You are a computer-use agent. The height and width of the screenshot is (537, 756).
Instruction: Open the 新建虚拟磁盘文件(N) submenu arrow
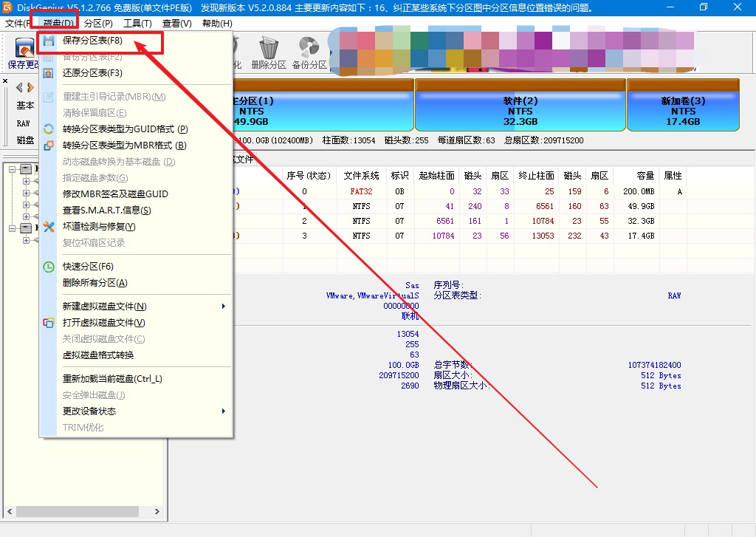(223, 307)
